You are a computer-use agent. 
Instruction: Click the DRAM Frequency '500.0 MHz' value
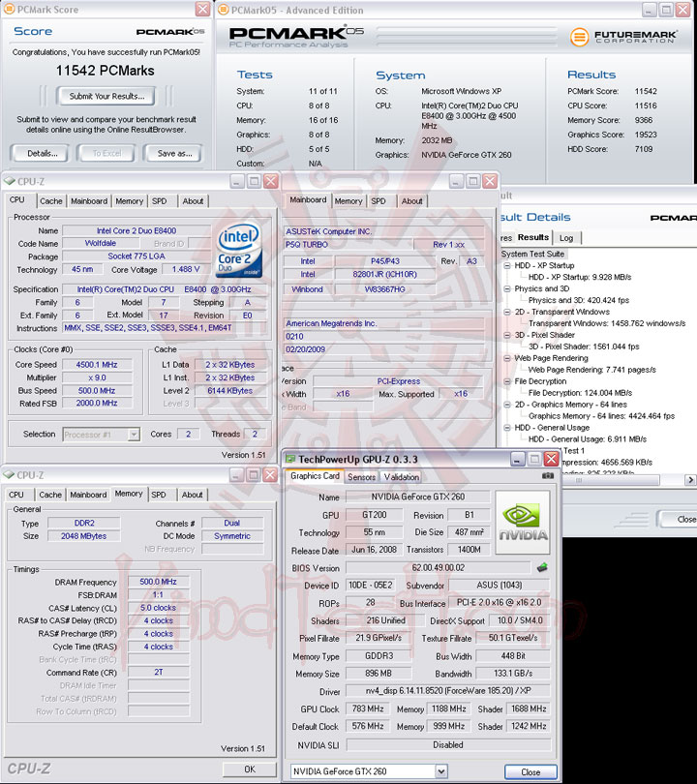coord(158,582)
